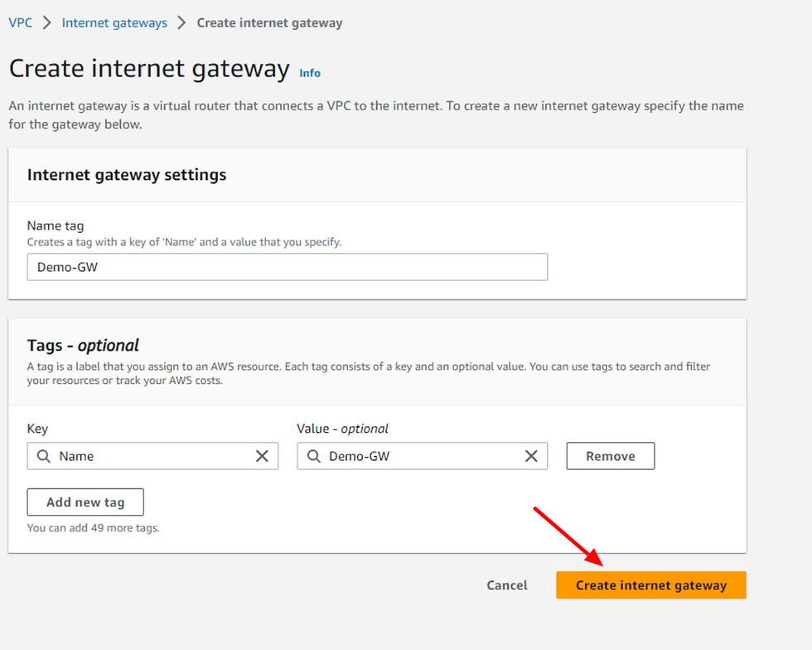The width and height of the screenshot is (812, 650).
Task: Select Create internet gateway breadcrumb text
Action: tap(269, 23)
